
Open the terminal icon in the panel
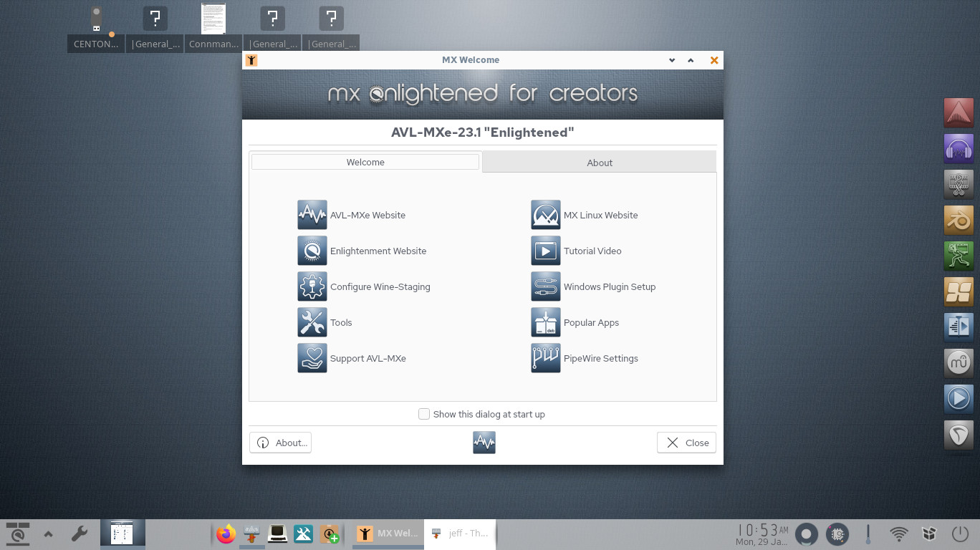[x=278, y=534]
